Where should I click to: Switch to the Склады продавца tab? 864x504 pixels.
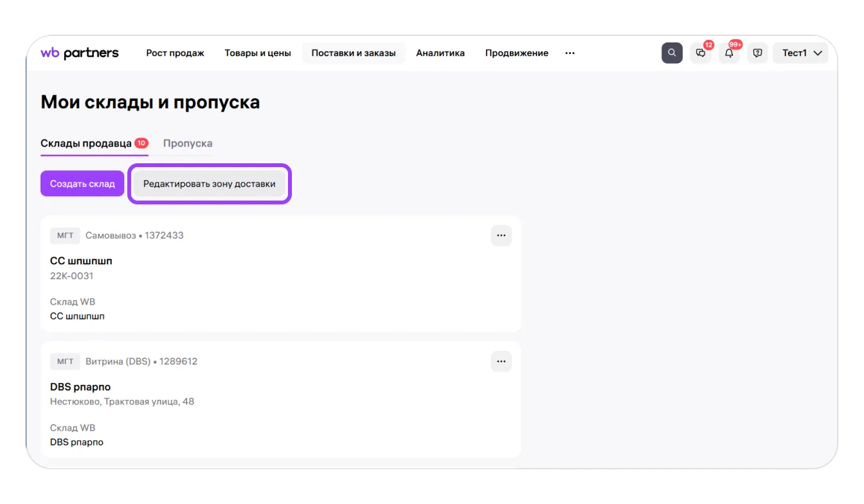tap(94, 143)
